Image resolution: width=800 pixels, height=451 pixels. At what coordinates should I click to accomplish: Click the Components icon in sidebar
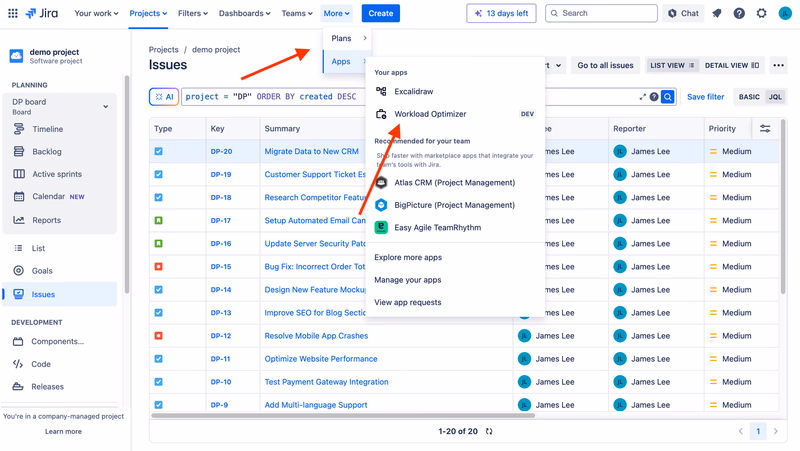click(18, 341)
